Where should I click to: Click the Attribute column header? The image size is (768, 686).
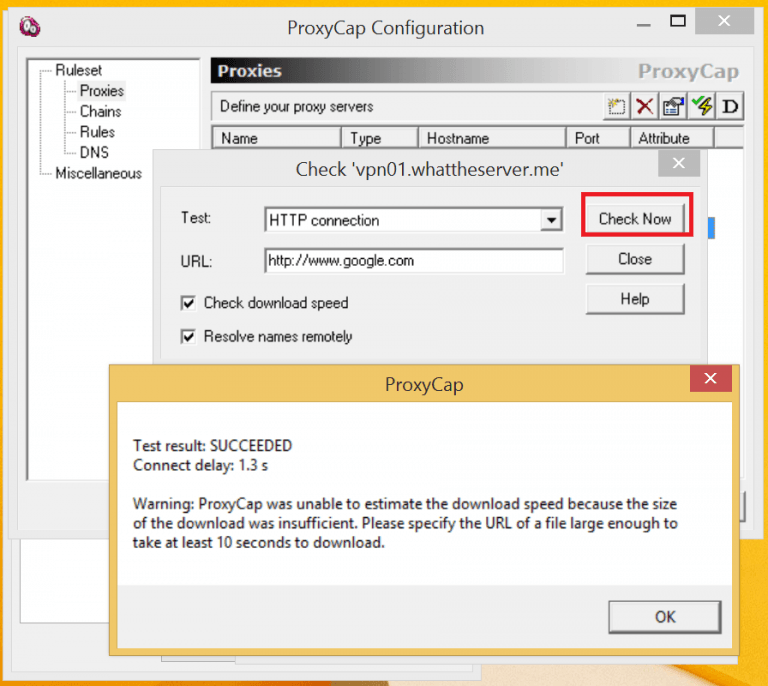(x=672, y=138)
